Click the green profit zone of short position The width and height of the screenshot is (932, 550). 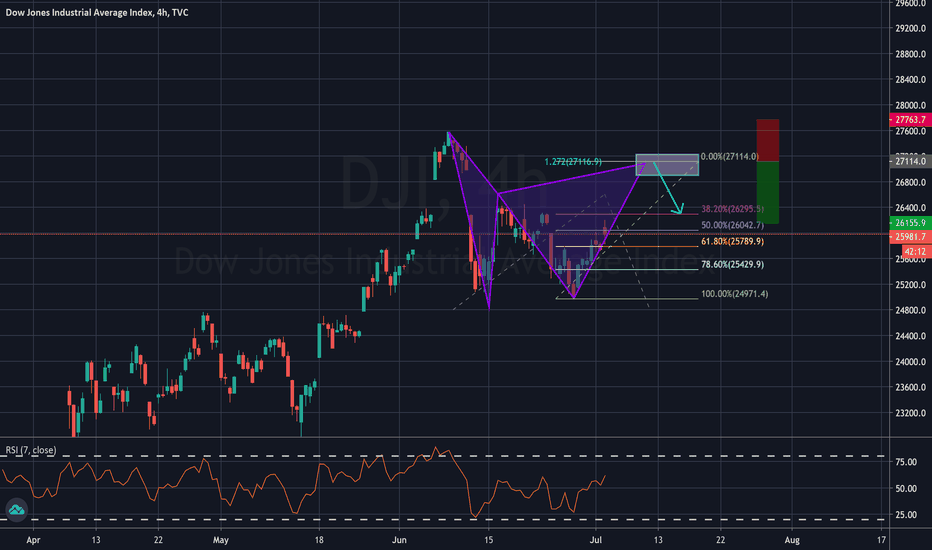[x=767, y=192]
